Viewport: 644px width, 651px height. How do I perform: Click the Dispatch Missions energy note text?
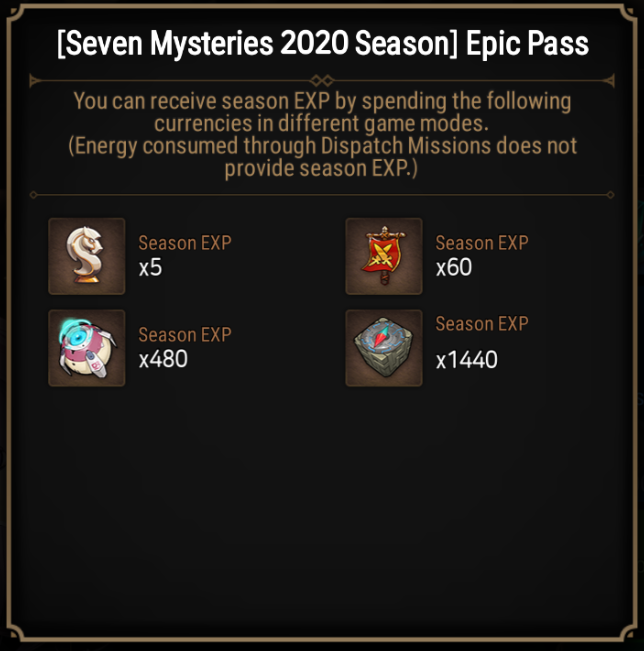322,157
